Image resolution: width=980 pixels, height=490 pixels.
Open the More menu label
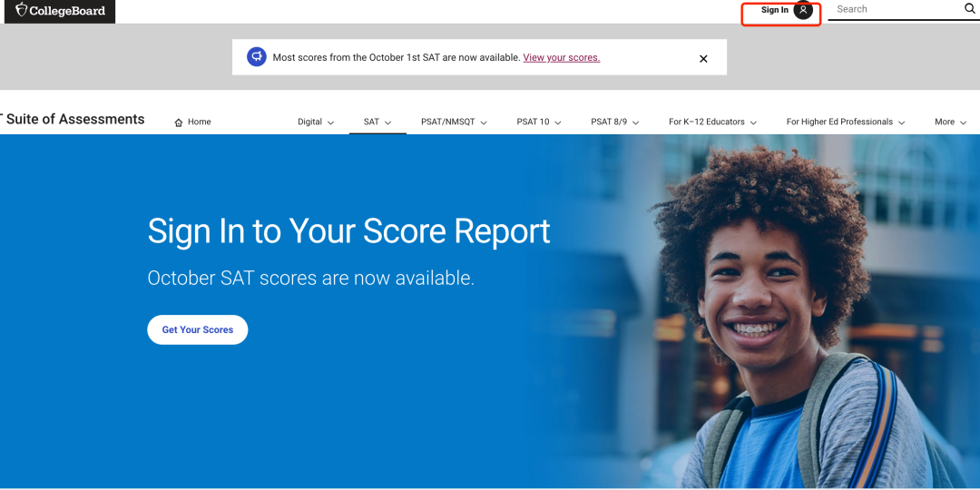pyautogui.click(x=945, y=122)
